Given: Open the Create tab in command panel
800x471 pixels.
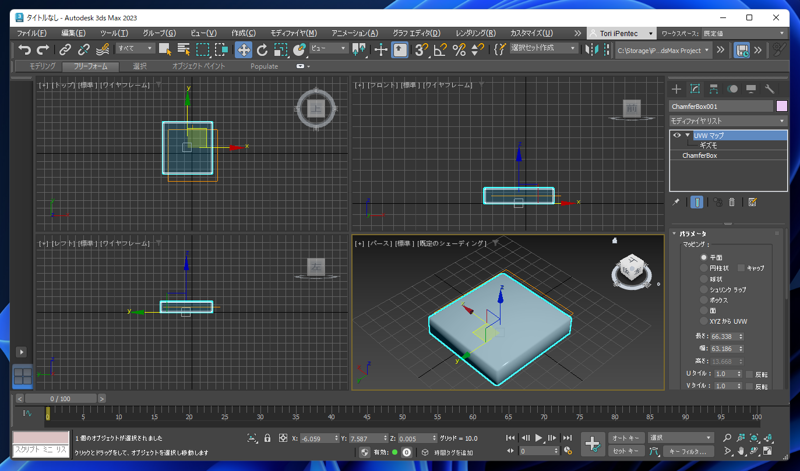Looking at the screenshot, I should pos(676,89).
